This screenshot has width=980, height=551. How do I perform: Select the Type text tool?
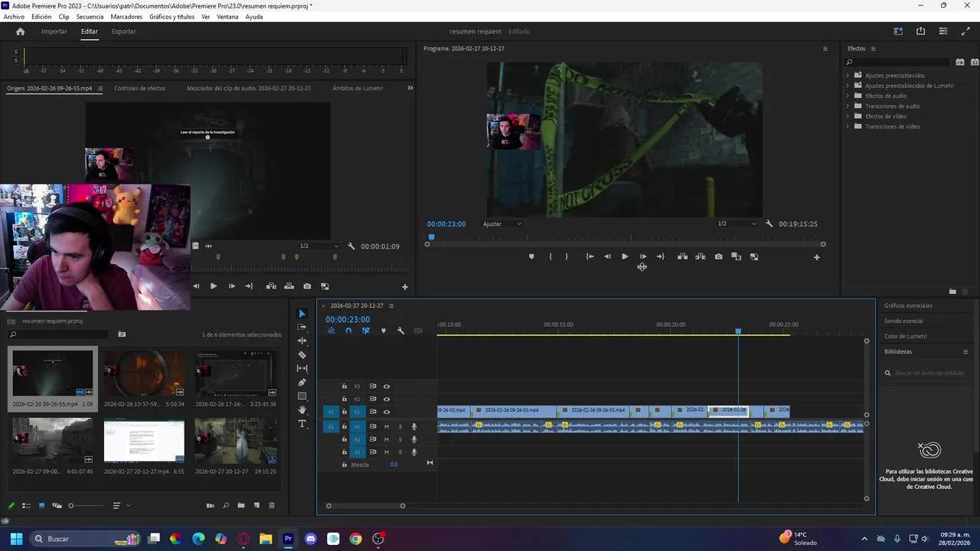302,424
